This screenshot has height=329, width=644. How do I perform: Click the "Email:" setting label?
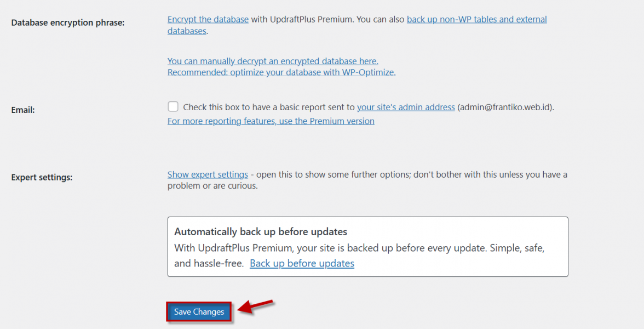click(x=23, y=110)
